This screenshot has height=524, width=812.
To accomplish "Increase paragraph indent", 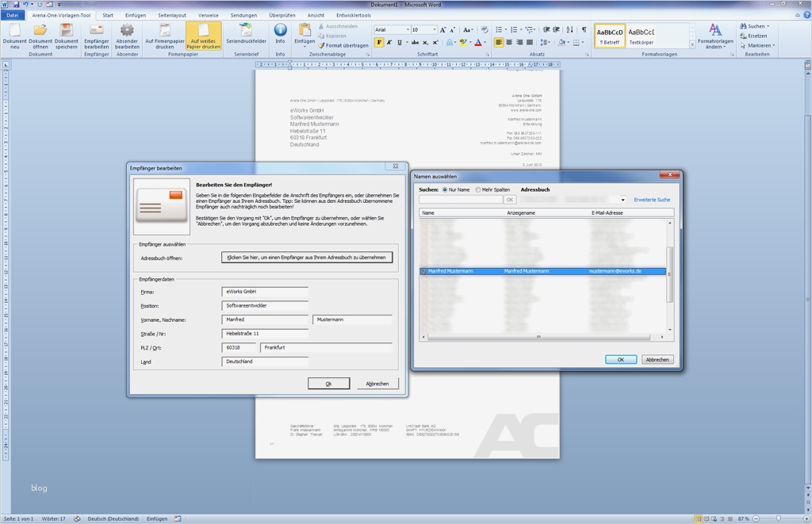I will [556, 30].
